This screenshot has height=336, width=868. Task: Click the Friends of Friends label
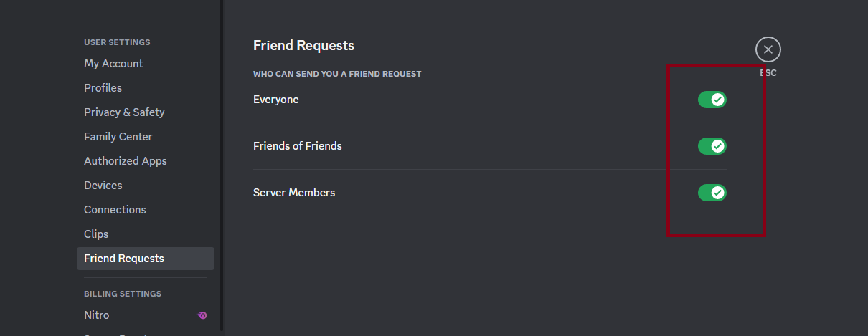(297, 146)
